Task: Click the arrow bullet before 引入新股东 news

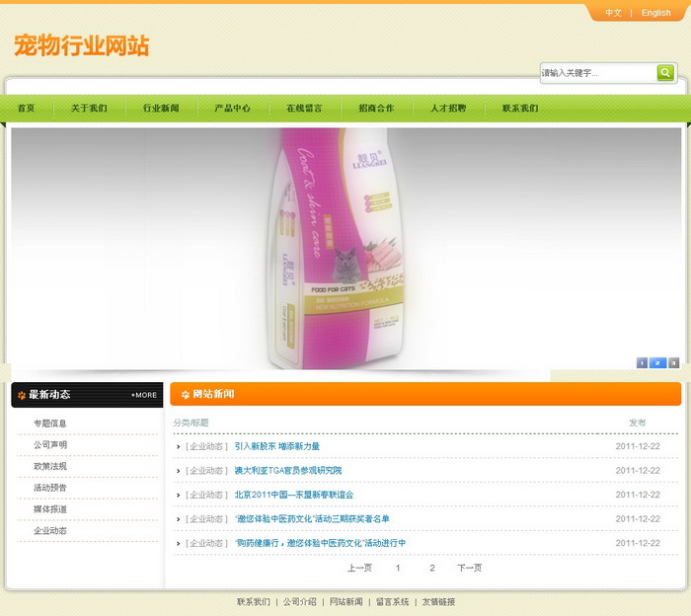Action: coord(179,447)
